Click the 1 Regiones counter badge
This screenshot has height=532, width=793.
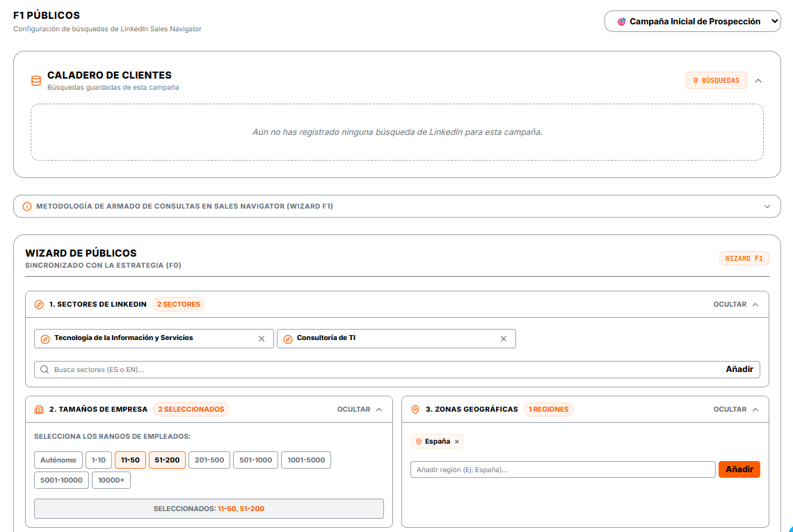549,410
